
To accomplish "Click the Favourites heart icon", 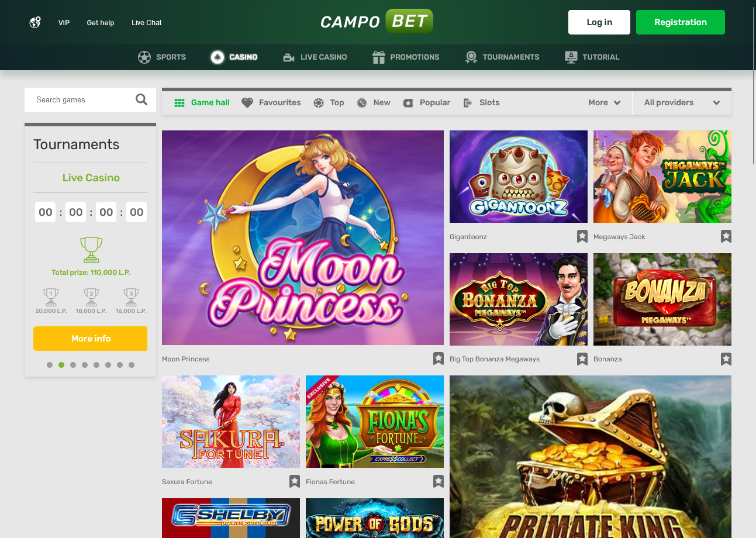I will click(247, 103).
